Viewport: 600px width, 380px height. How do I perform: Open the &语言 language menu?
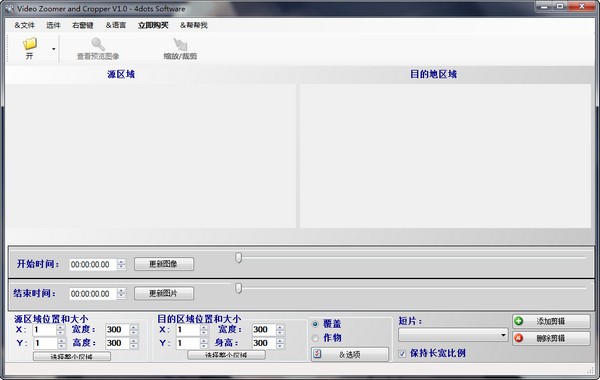click(116, 25)
